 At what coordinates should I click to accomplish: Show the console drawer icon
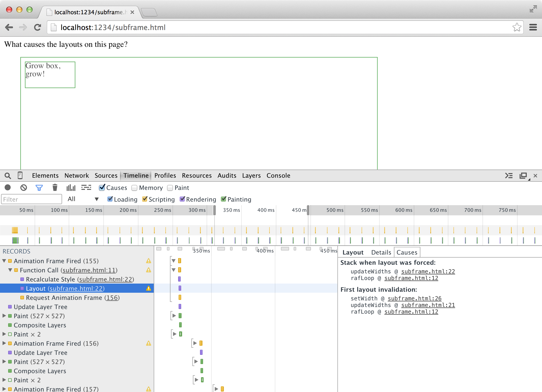pyautogui.click(x=509, y=176)
